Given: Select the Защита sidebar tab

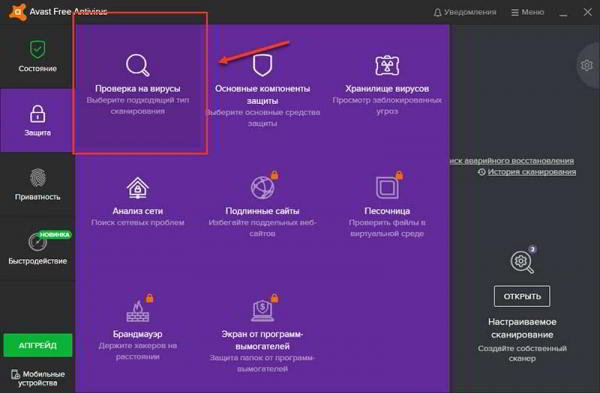Looking at the screenshot, I should (38, 121).
